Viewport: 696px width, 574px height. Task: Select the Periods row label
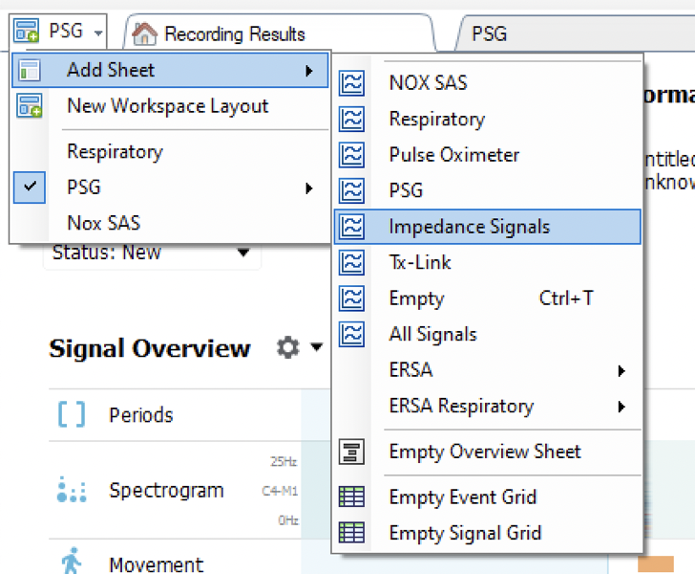tap(141, 415)
